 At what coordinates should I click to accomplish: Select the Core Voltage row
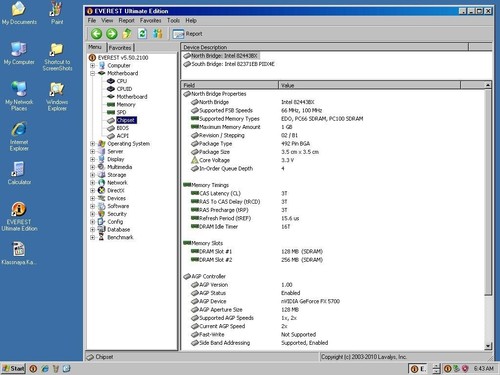(x=333, y=160)
